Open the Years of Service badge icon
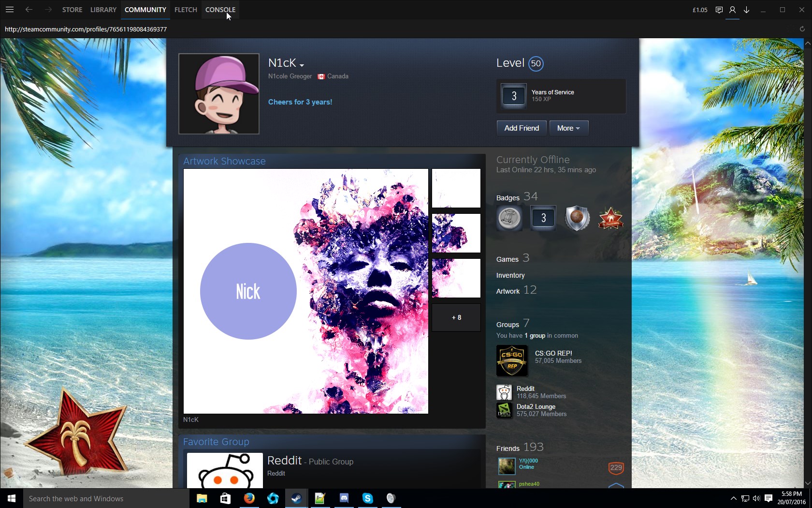Viewport: 812px width, 508px height. coord(514,96)
